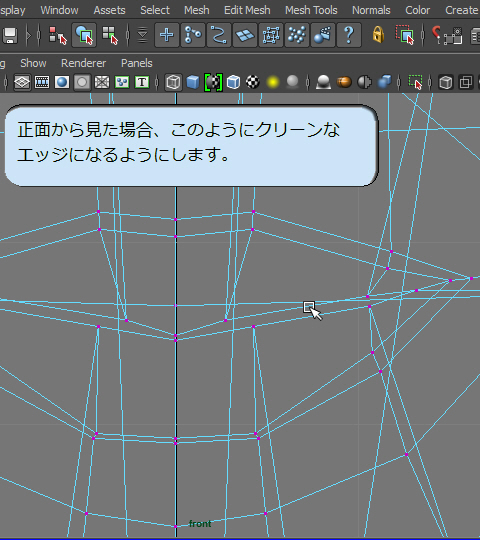Toggle wireframe display cube icon
Viewport: 480px width, 540px height.
(173, 82)
